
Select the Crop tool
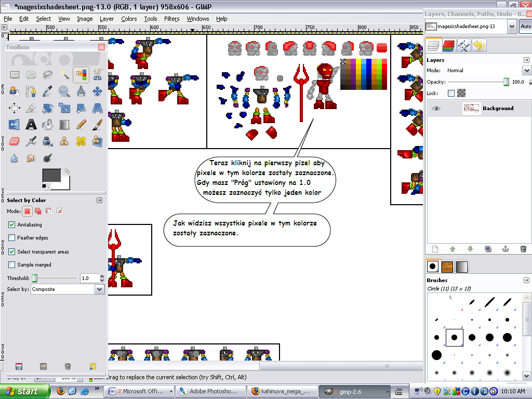(x=31, y=108)
